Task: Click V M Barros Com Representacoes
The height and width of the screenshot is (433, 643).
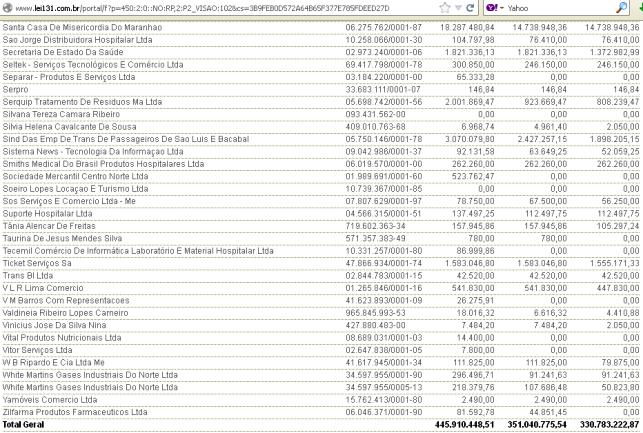Action: tap(66, 300)
